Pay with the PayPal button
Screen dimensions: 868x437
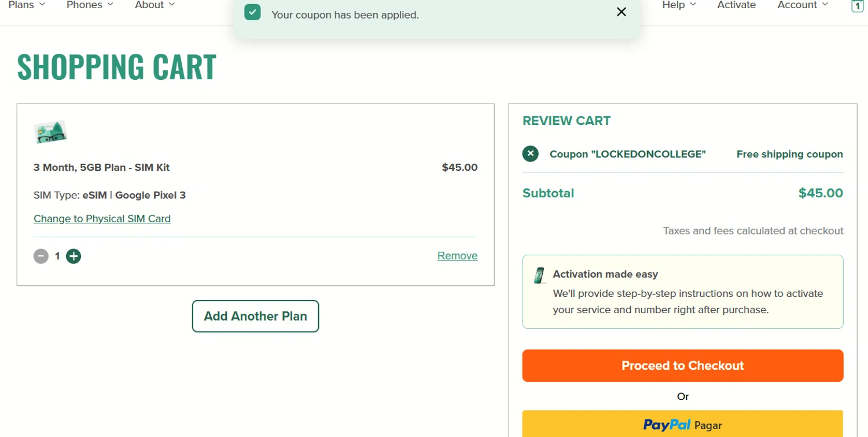pos(683,424)
